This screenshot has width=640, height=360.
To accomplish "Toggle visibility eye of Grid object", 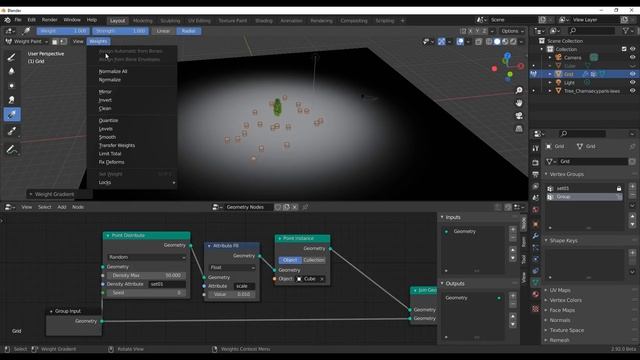I will (x=632, y=74).
